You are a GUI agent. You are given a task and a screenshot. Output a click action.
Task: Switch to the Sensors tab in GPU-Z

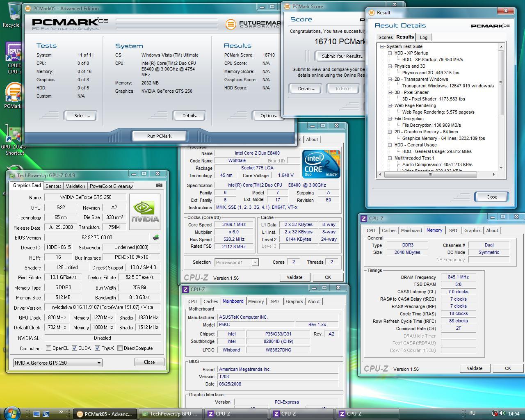click(53, 186)
